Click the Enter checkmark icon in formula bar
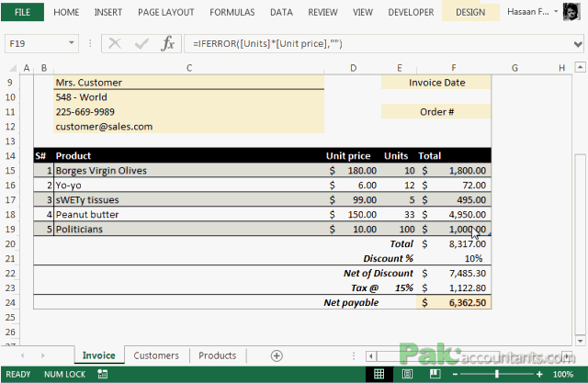588x383 pixels. point(141,44)
